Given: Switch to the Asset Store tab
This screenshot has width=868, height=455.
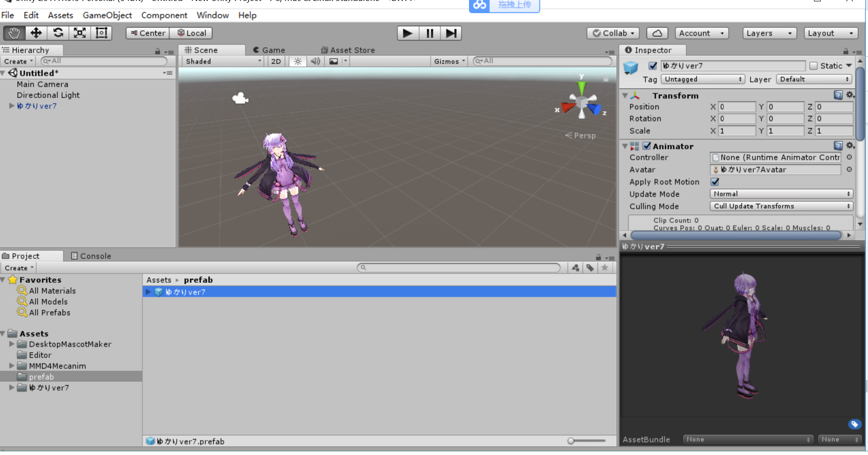Looking at the screenshot, I should (x=348, y=50).
